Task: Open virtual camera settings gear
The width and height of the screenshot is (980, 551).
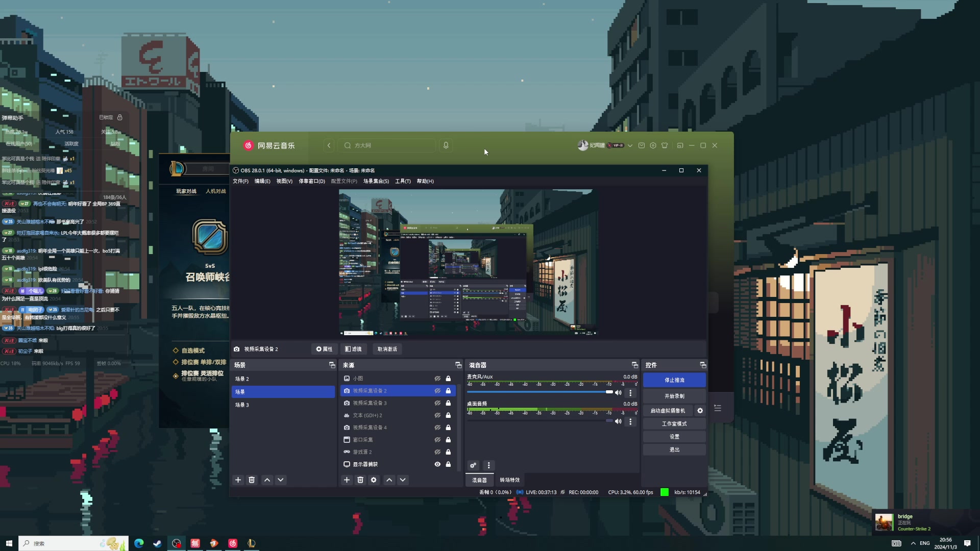Action: click(700, 411)
